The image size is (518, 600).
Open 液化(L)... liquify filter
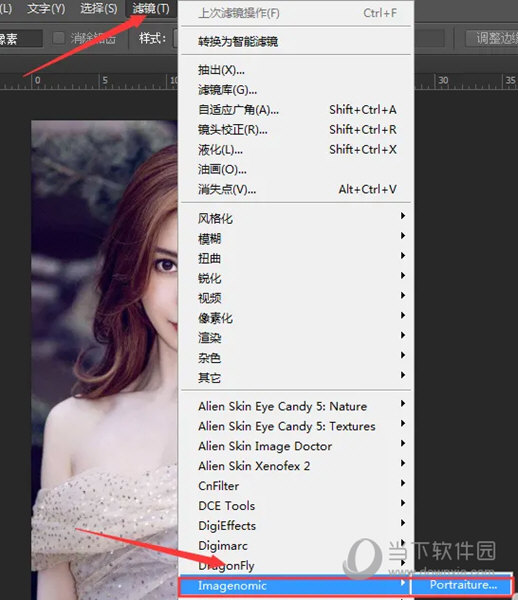(x=295, y=150)
